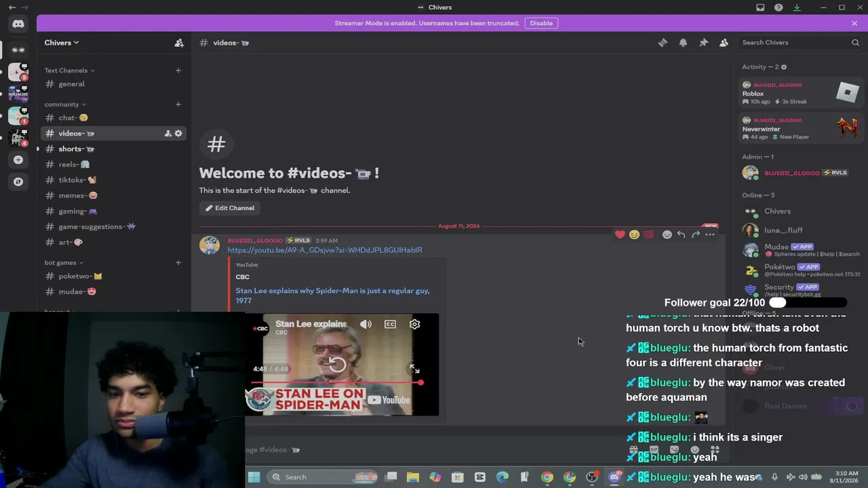Open the reels channel
The height and width of the screenshot is (488, 868).
pyautogui.click(x=113, y=165)
